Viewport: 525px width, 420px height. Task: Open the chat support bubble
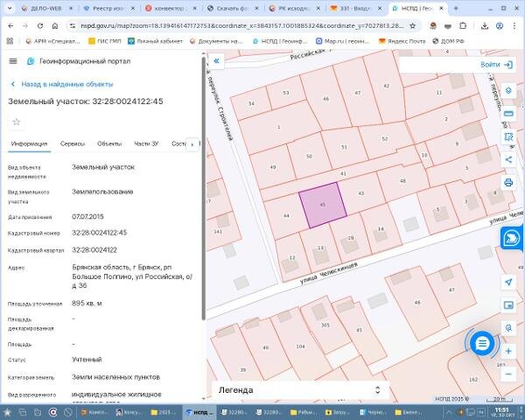tap(482, 343)
